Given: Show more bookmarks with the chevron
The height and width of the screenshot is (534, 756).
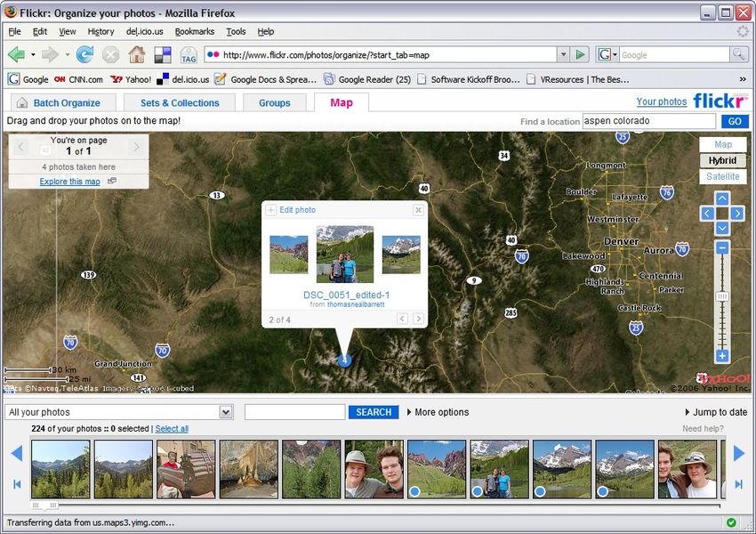Looking at the screenshot, I should click(x=743, y=79).
